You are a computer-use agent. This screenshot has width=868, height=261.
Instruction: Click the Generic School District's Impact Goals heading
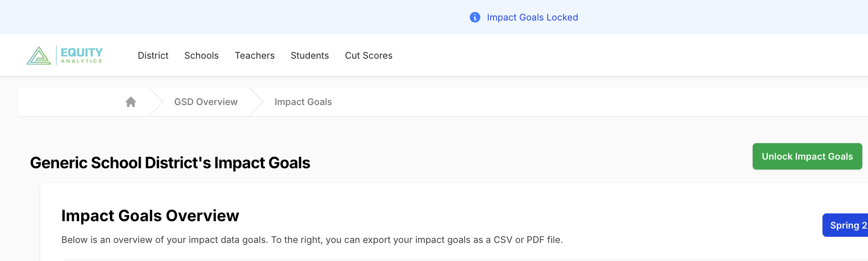pyautogui.click(x=170, y=163)
